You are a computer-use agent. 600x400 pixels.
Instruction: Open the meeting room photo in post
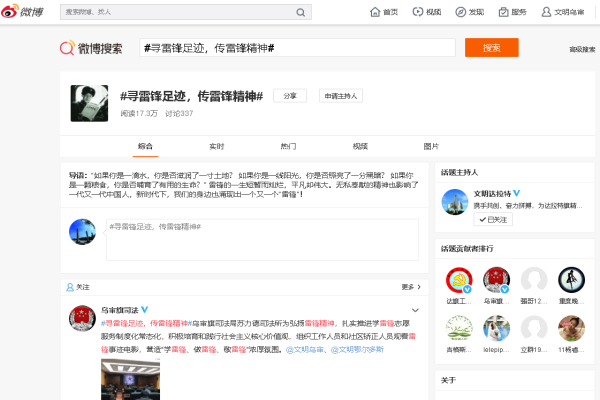[130, 379]
